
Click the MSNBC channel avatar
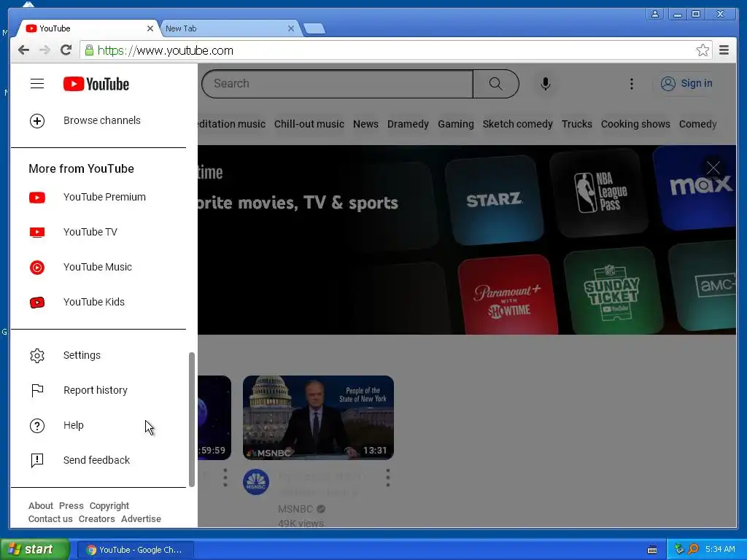tap(256, 482)
